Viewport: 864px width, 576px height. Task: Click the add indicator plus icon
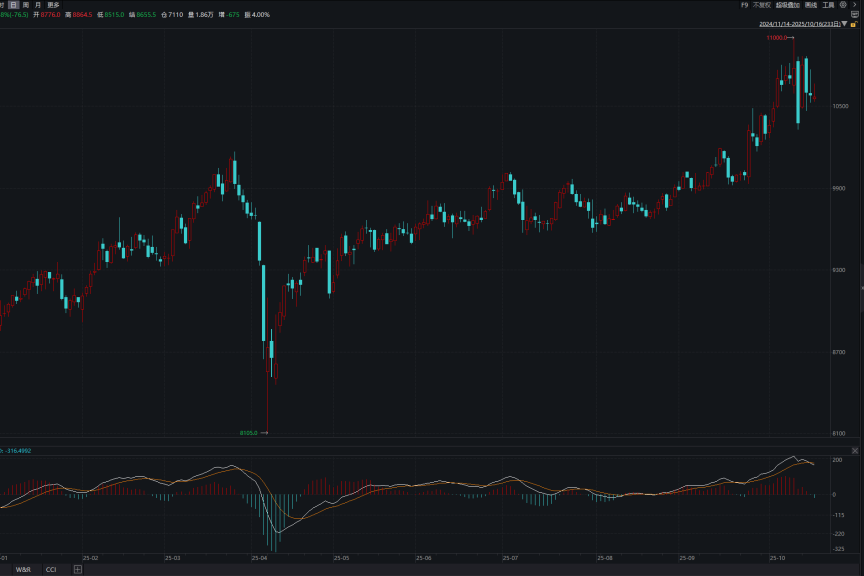point(78,569)
